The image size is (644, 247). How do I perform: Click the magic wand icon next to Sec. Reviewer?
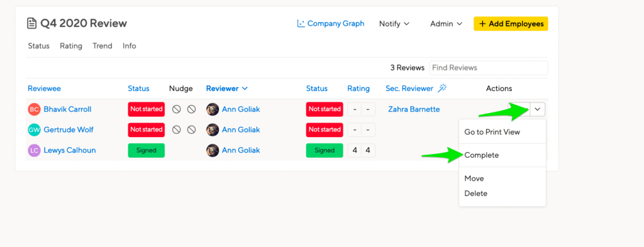pos(442,88)
